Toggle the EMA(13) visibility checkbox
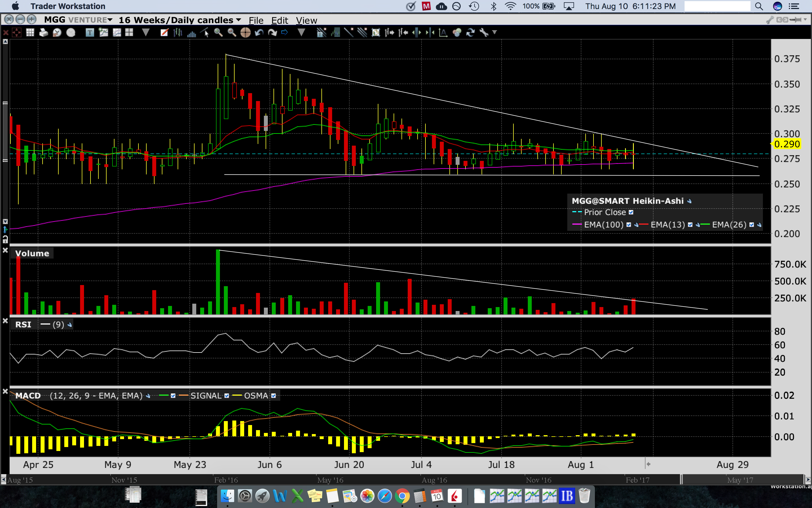 click(690, 225)
